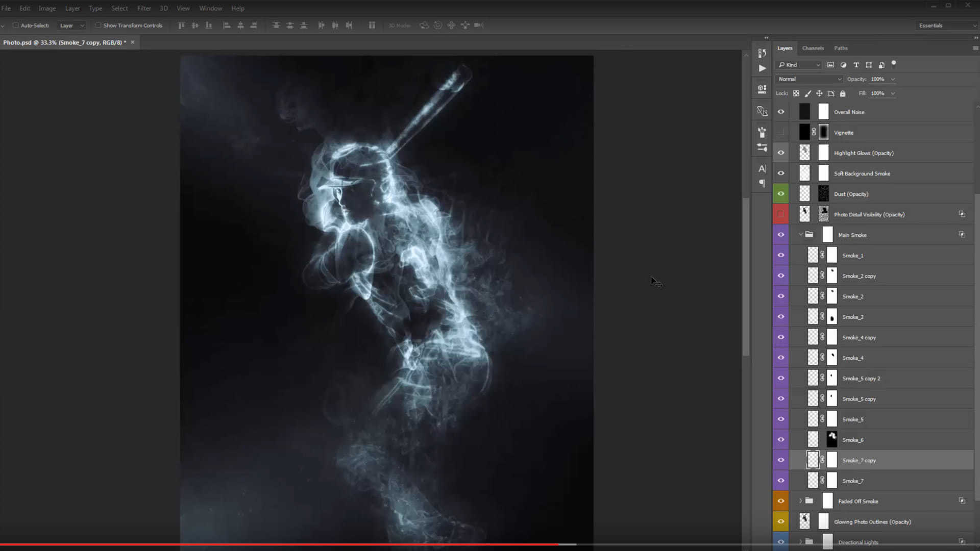Open the History panel icon
The height and width of the screenshot is (551, 980).
point(762,53)
